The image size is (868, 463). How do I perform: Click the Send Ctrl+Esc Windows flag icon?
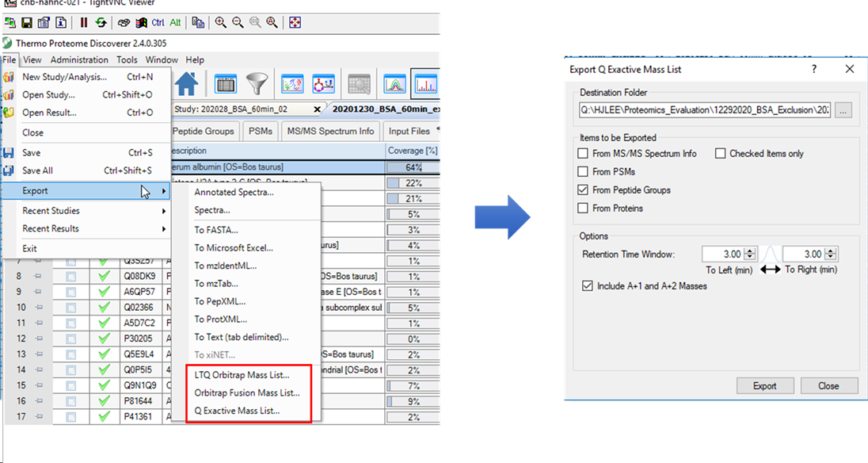coord(141,23)
